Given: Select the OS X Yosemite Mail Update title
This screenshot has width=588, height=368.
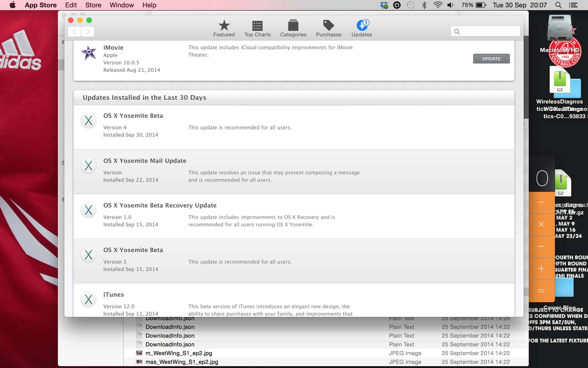Looking at the screenshot, I should [145, 161].
